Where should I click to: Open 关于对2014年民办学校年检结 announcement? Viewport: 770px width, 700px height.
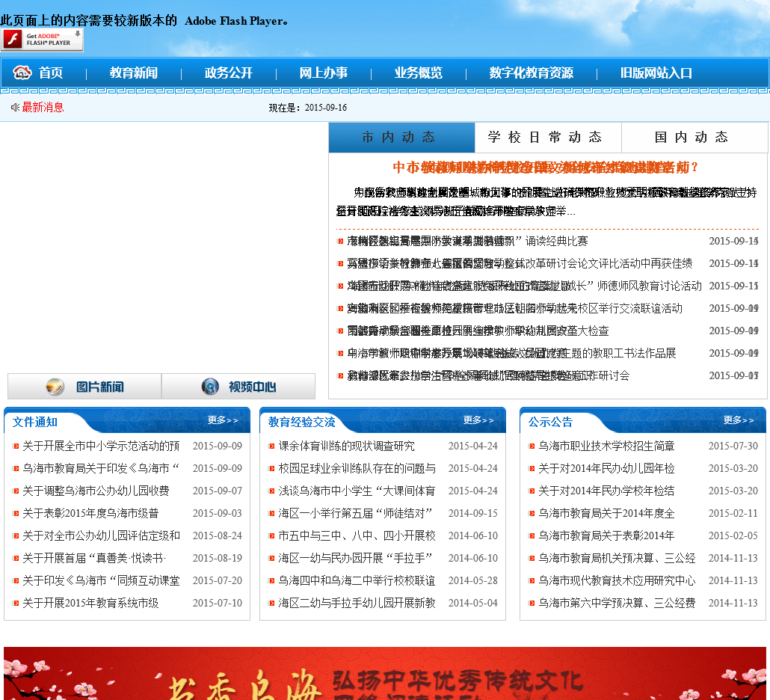point(606,491)
